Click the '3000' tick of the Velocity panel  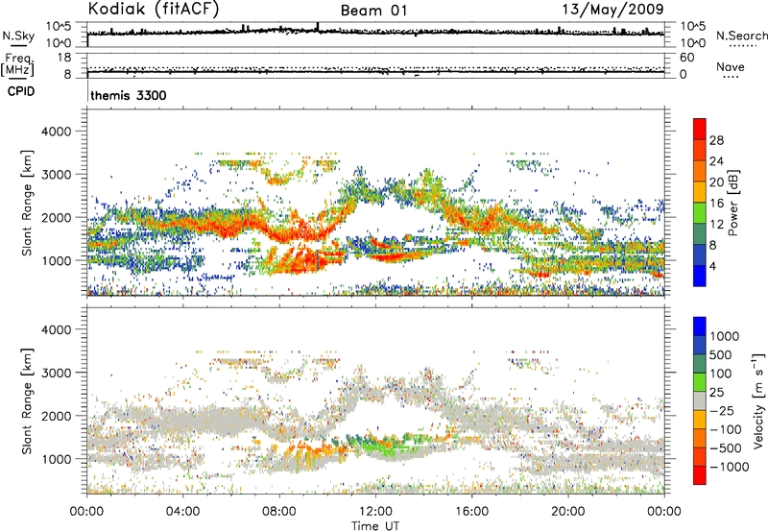(56, 373)
